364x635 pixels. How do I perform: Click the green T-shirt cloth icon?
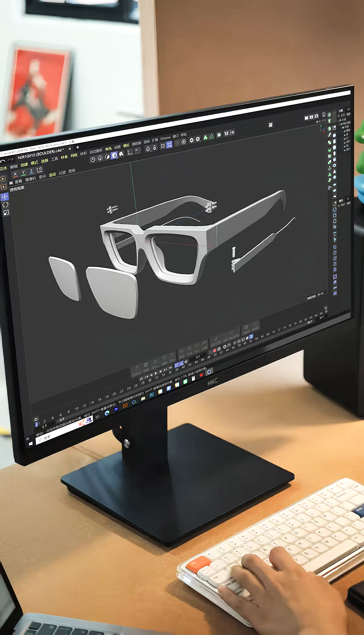329,121
